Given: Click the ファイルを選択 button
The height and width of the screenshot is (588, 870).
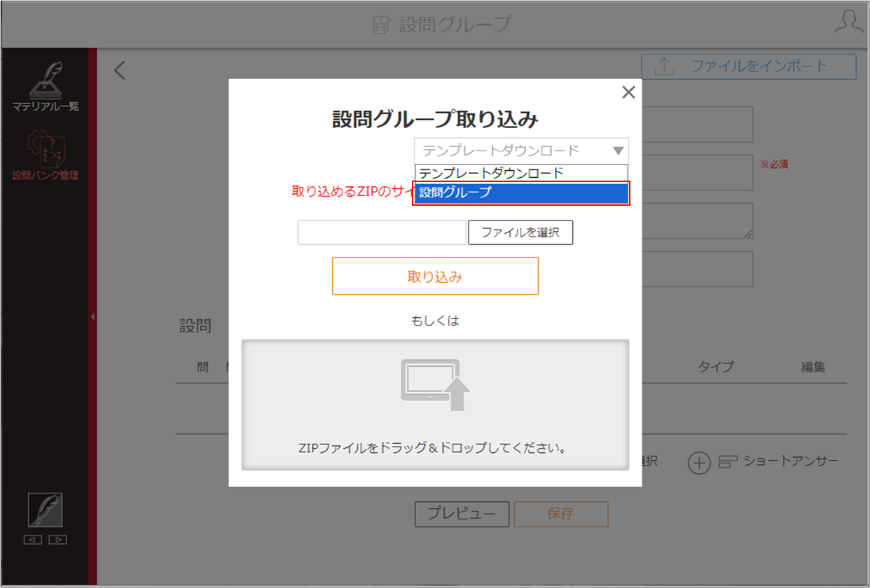Looking at the screenshot, I should 520,232.
